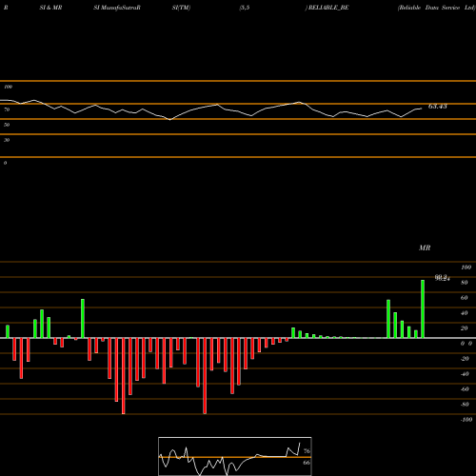Click the RSI axis label 100 on left

point(8,87)
